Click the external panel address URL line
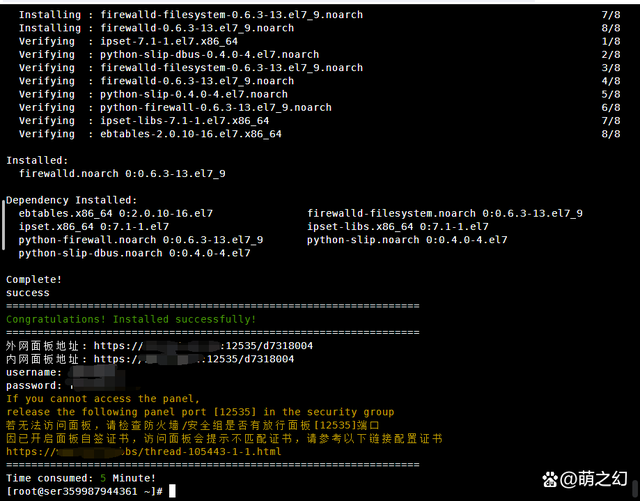The width and height of the screenshot is (640, 501). pyautogui.click(x=160, y=346)
